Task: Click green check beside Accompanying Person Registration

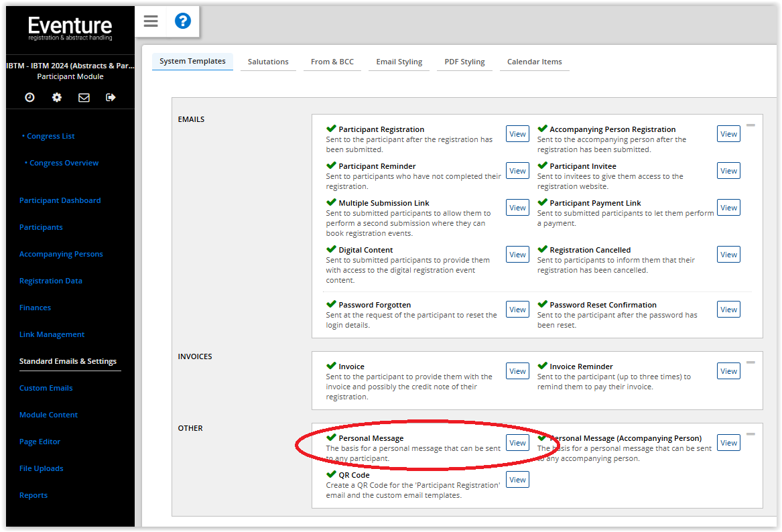Action: [x=543, y=129]
